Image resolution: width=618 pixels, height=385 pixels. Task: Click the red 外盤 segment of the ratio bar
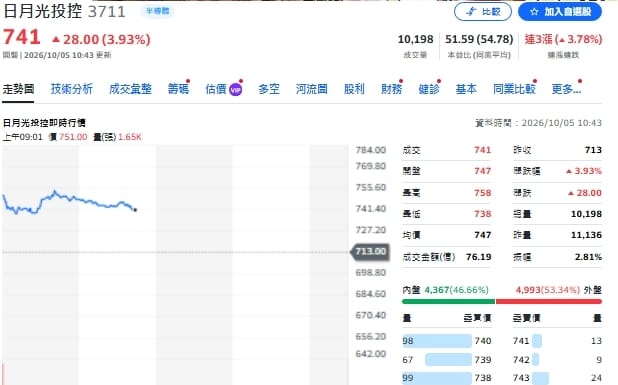tap(549, 301)
